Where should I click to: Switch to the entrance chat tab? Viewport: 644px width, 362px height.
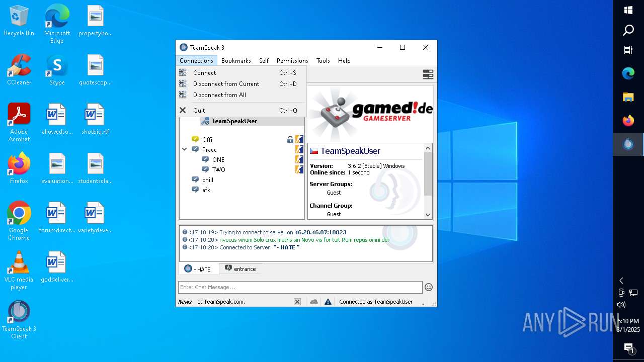[240, 269]
